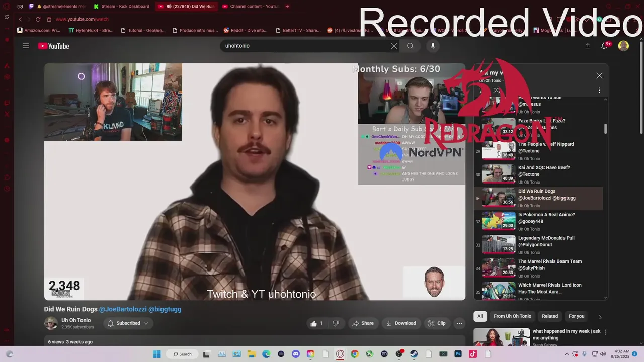Open 'what happened in my week' recommended thumbnail
The width and height of the screenshot is (644, 362).
[x=502, y=337]
